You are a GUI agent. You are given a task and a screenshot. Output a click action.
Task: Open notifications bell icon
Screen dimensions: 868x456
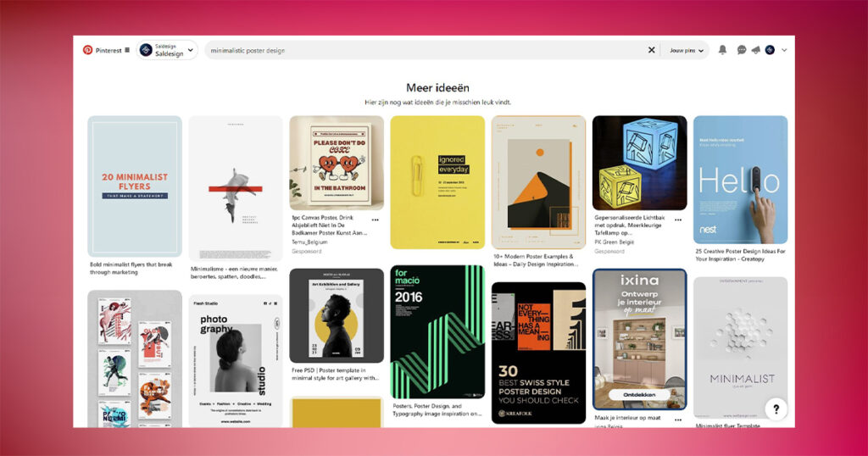point(722,50)
